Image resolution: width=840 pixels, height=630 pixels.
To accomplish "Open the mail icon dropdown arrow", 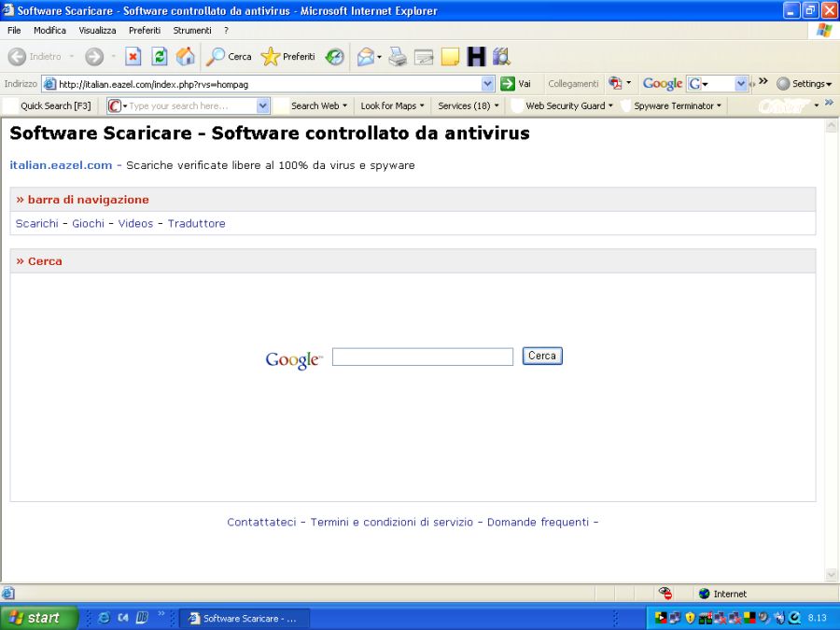I will pos(379,56).
